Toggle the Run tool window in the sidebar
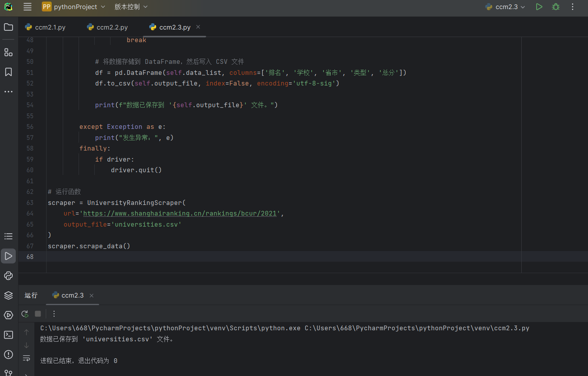Viewport: 588px width, 376px height. (x=8, y=256)
